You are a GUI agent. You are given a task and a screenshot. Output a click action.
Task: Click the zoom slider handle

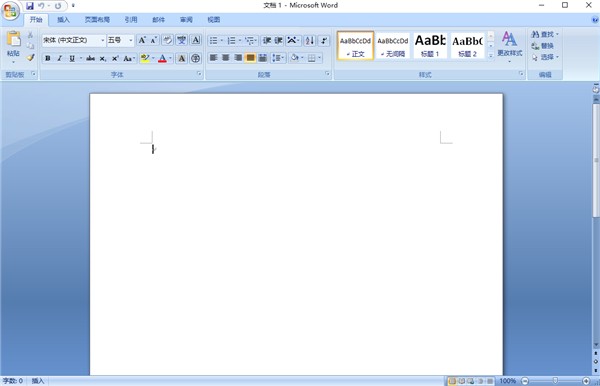point(555,381)
